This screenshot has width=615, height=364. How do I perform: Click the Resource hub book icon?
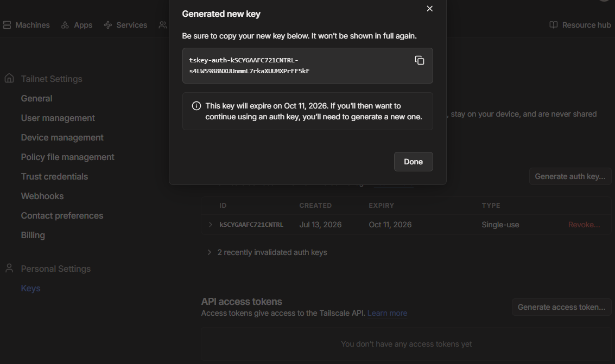click(x=554, y=25)
